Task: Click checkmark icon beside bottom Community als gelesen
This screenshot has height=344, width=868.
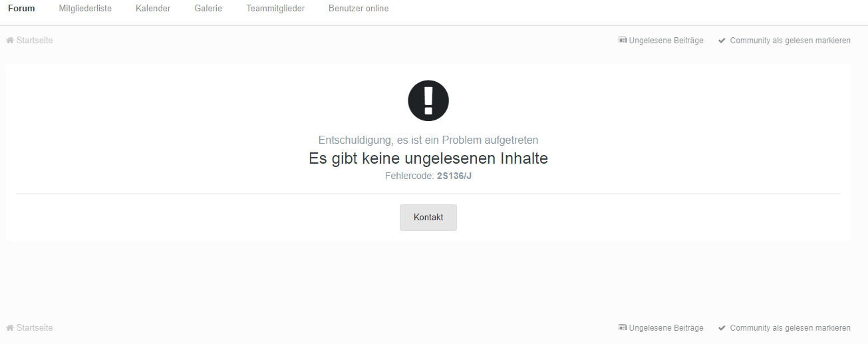Action: (x=722, y=328)
